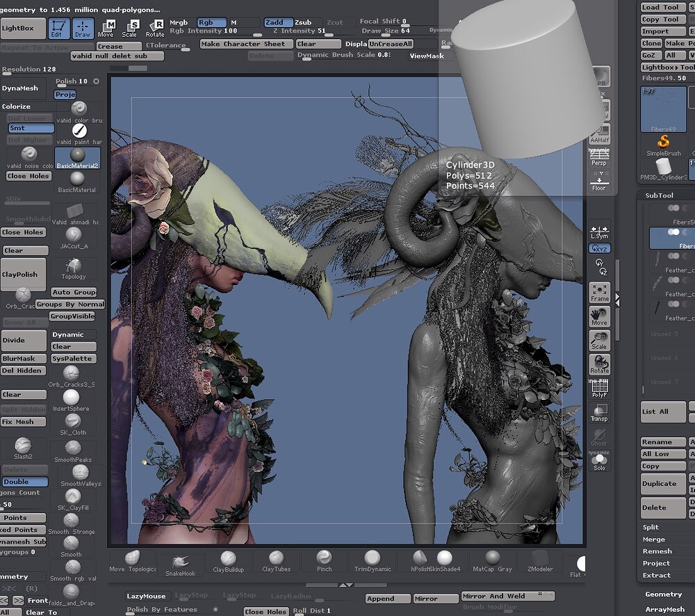Click the viewport Move navigation icon

tap(599, 316)
